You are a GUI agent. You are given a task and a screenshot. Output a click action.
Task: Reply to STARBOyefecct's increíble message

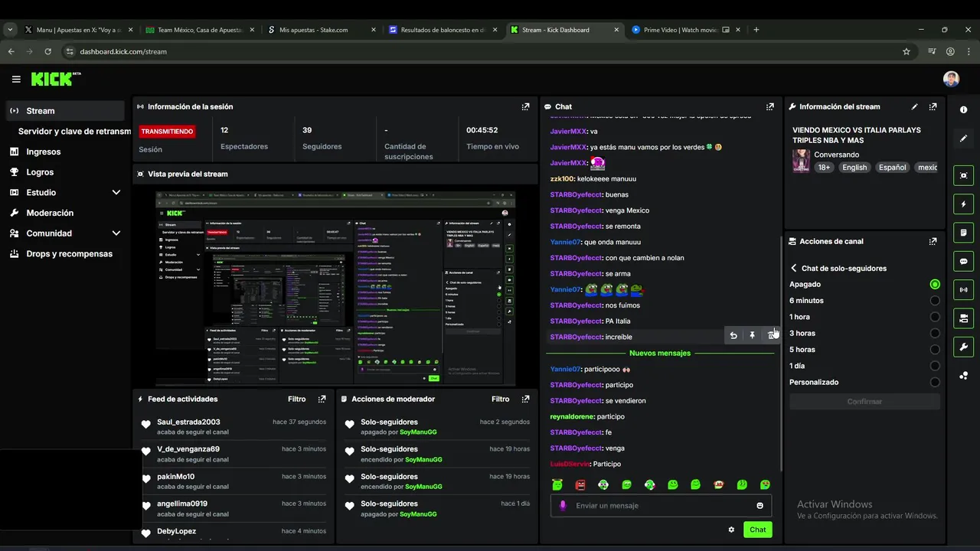(733, 336)
